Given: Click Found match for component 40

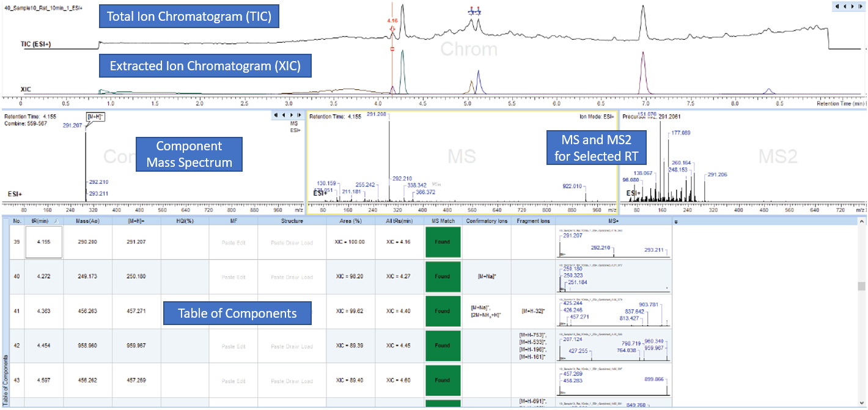Looking at the screenshot, I should (443, 277).
